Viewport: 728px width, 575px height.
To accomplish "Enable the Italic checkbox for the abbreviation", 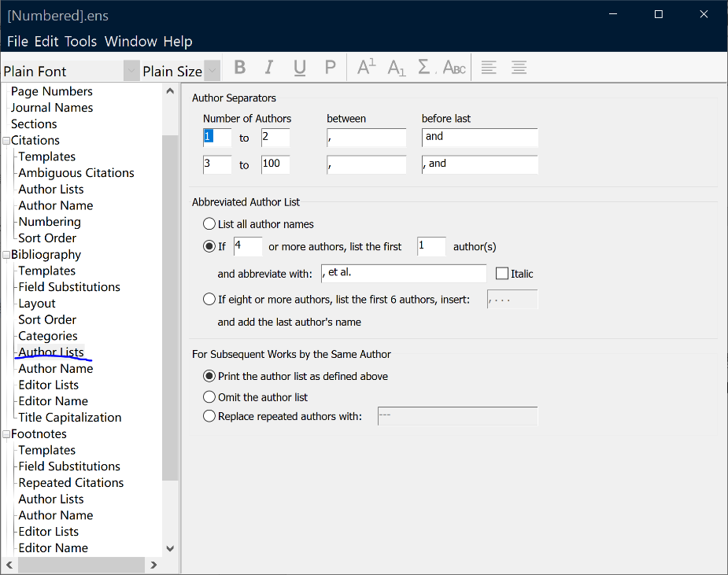I will click(501, 273).
